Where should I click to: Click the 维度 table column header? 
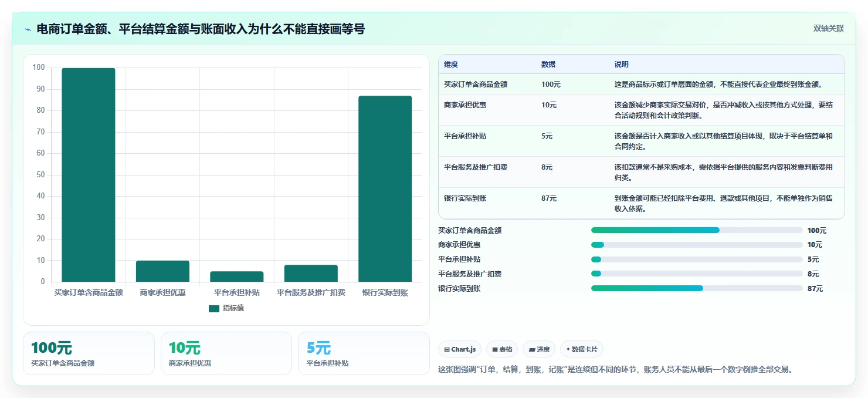pos(451,65)
